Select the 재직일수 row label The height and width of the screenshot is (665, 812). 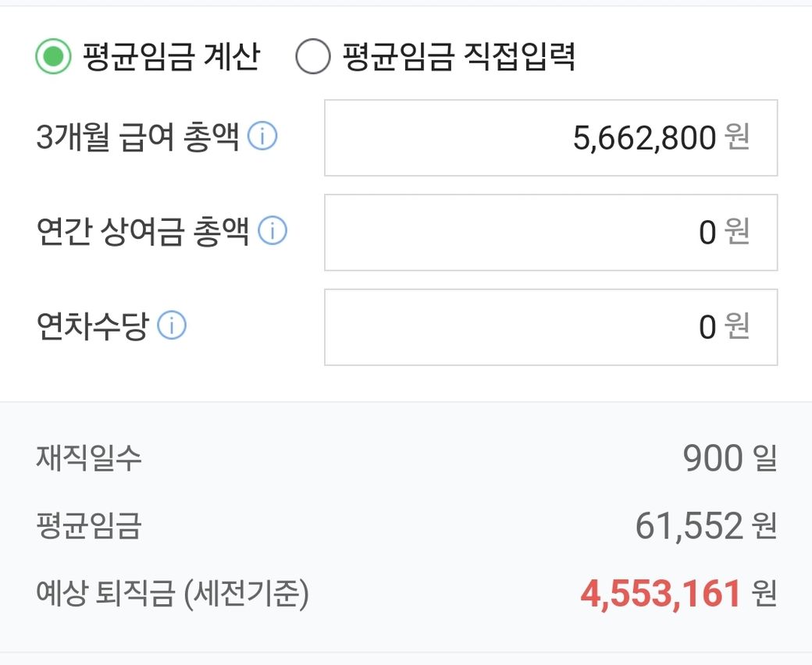tap(88, 458)
